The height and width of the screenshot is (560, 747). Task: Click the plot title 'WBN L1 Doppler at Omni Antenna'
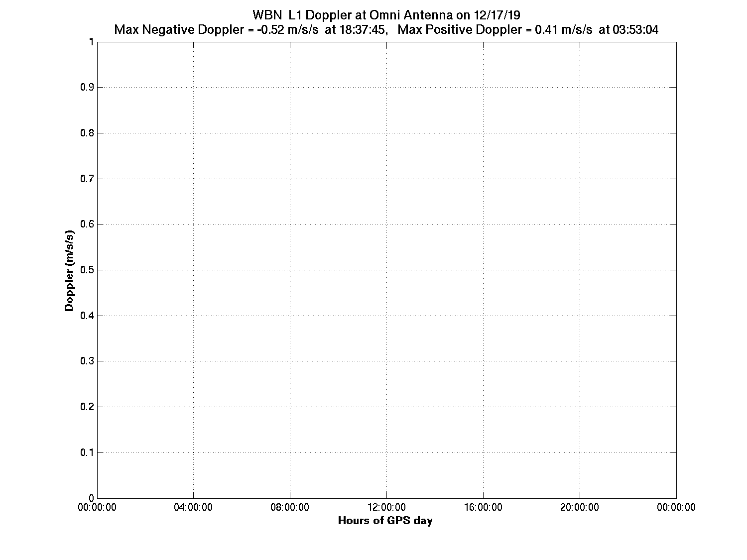coord(352,14)
